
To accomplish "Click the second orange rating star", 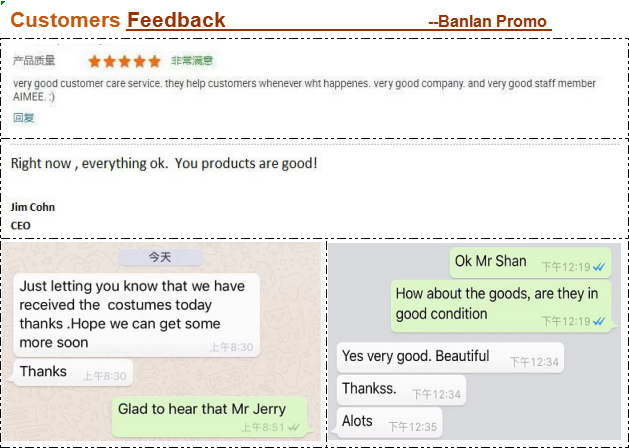I will (x=110, y=61).
